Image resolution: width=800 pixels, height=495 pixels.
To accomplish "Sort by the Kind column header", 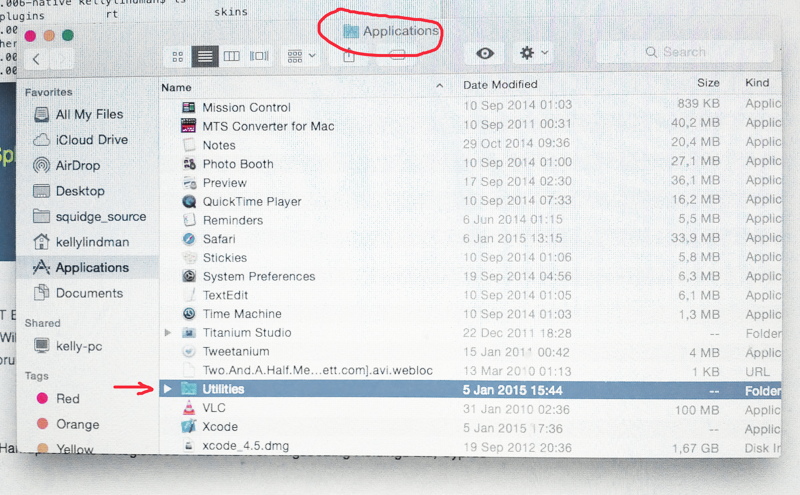I will (757, 83).
